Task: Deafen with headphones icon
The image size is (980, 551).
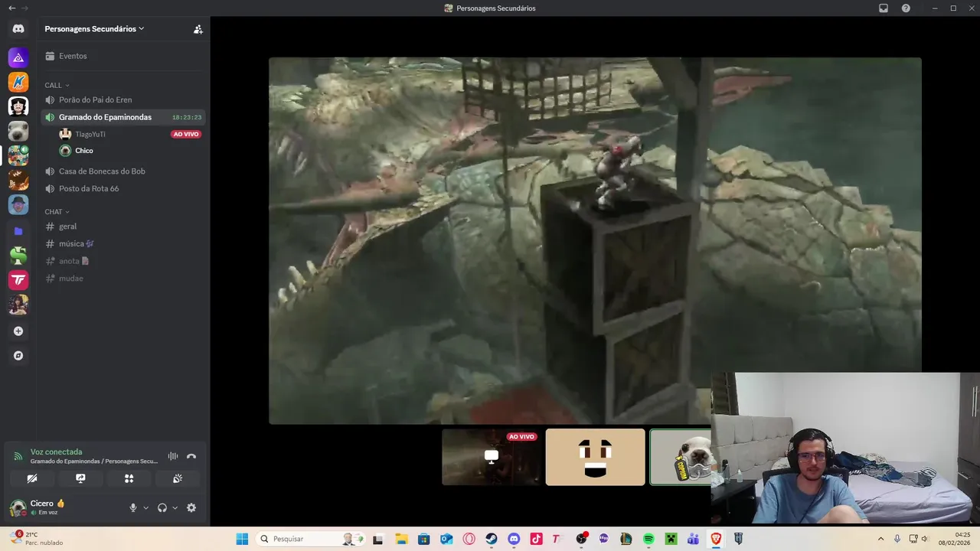Action: 162,507
